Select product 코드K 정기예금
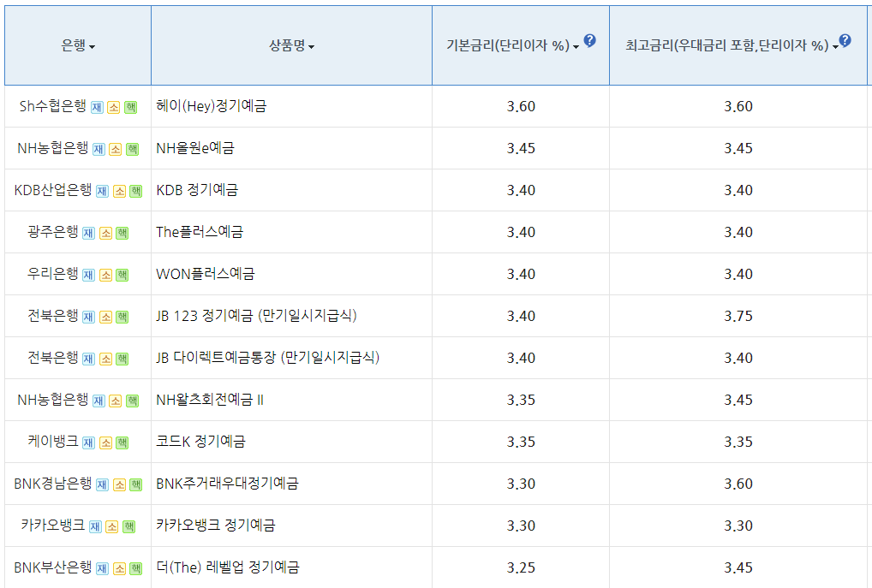The height and width of the screenshot is (588, 872). (200, 442)
